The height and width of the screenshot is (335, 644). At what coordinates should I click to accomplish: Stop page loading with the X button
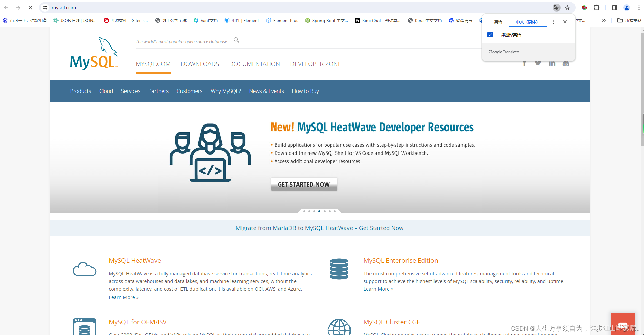tap(30, 8)
